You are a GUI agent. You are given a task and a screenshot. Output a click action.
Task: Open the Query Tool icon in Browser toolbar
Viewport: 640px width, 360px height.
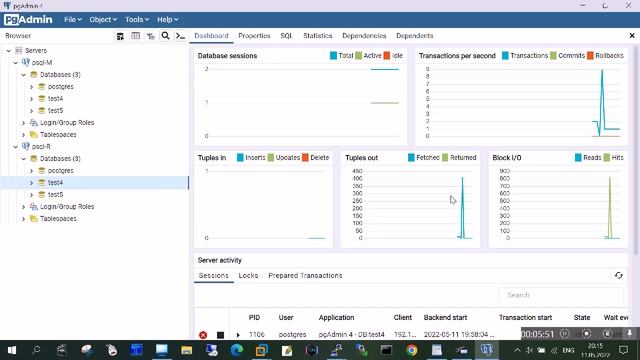point(120,36)
